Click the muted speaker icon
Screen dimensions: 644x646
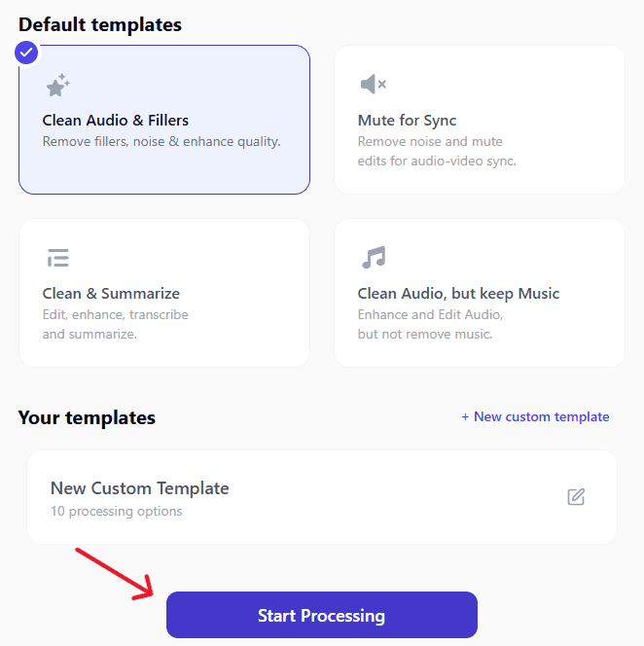(373, 85)
